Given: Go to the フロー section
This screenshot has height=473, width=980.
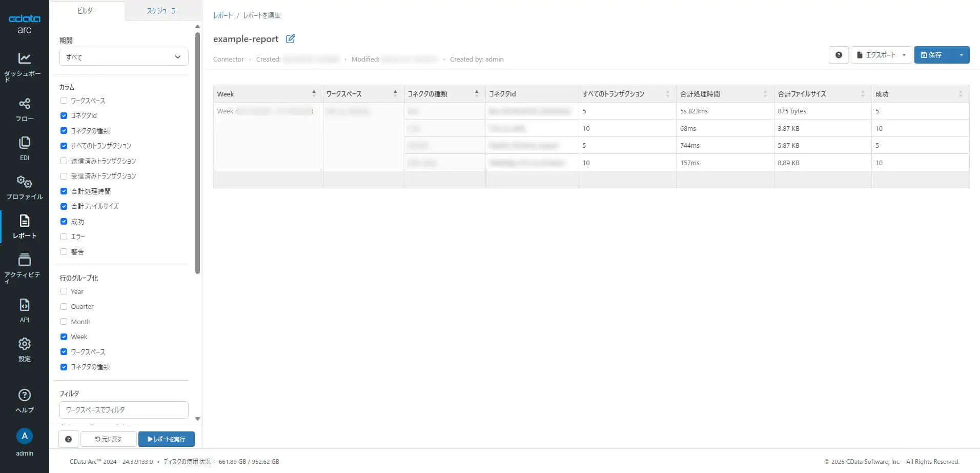Looking at the screenshot, I should (x=24, y=110).
